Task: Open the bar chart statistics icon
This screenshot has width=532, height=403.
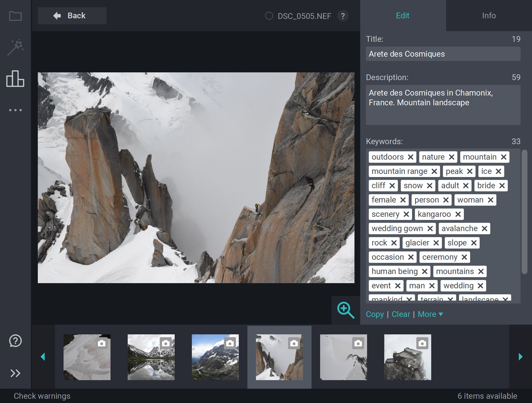Action: pyautogui.click(x=15, y=79)
